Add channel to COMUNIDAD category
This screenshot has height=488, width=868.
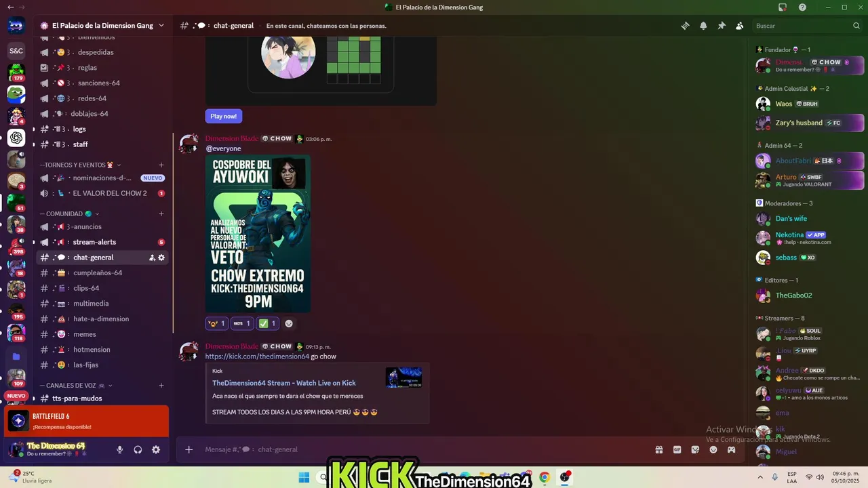tap(161, 213)
